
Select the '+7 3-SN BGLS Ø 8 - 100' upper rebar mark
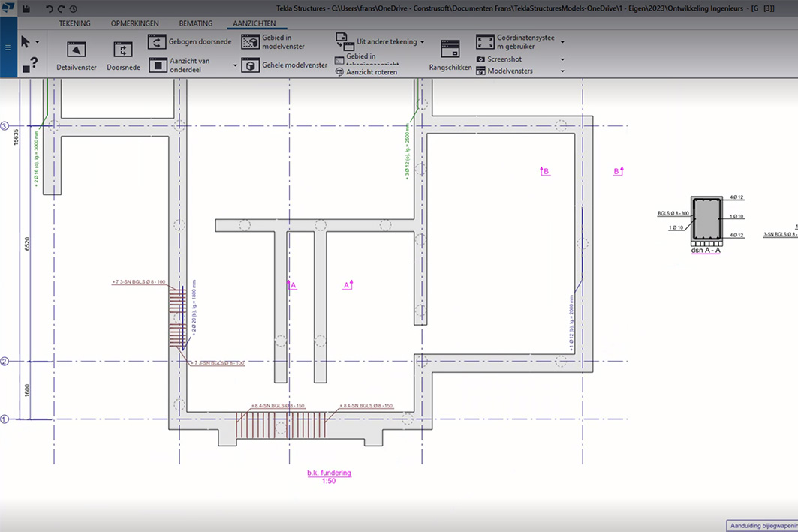[138, 282]
